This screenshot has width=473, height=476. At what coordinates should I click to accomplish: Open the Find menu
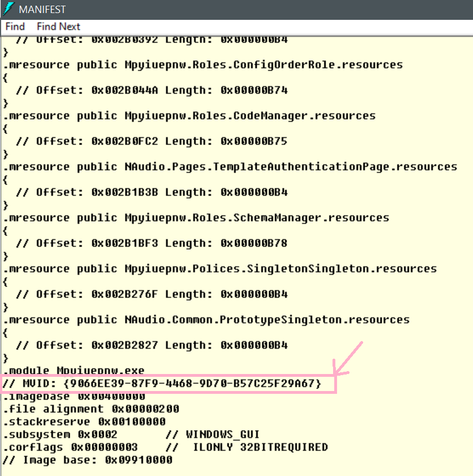(x=15, y=27)
